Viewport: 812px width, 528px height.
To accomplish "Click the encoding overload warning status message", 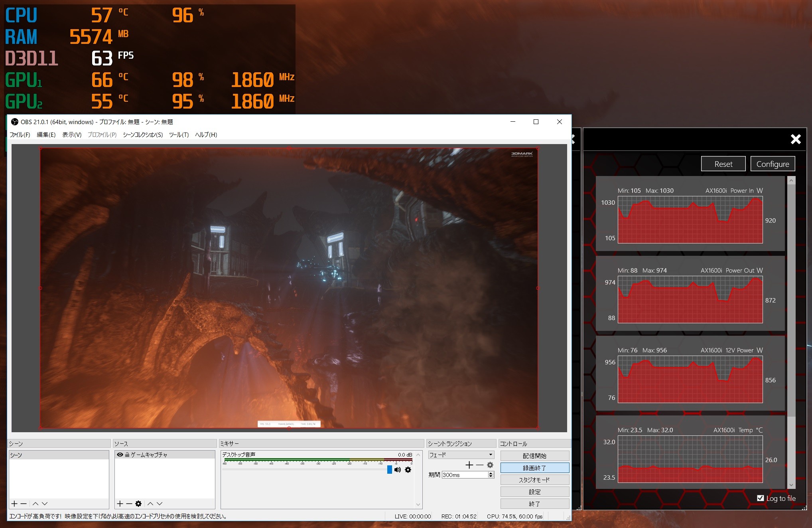I will tap(118, 516).
